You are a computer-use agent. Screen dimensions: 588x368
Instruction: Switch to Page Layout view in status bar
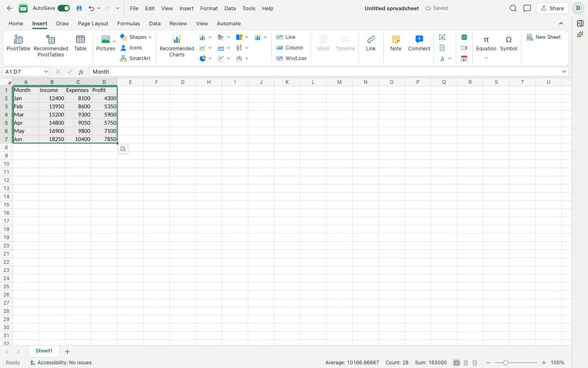click(466, 363)
